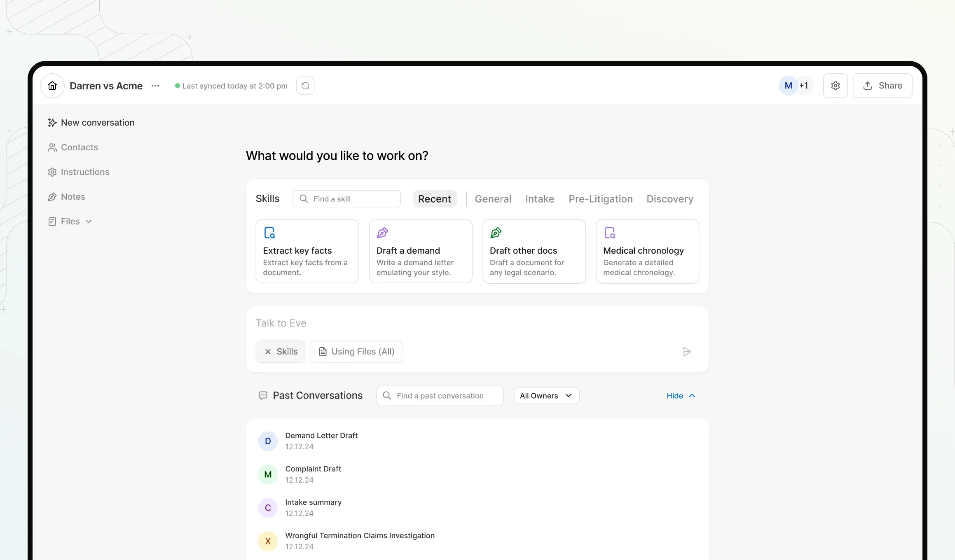
Task: Open Instructions in the sidebar
Action: [85, 172]
